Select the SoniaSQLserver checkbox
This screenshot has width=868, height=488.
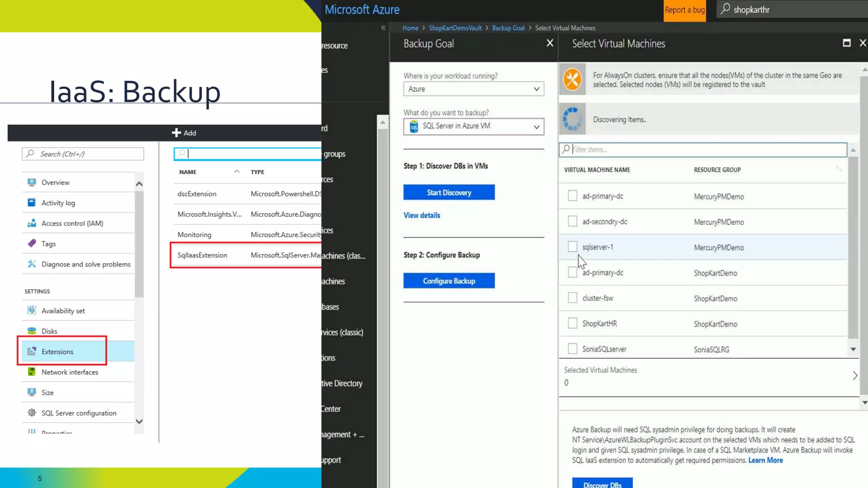[x=573, y=349]
